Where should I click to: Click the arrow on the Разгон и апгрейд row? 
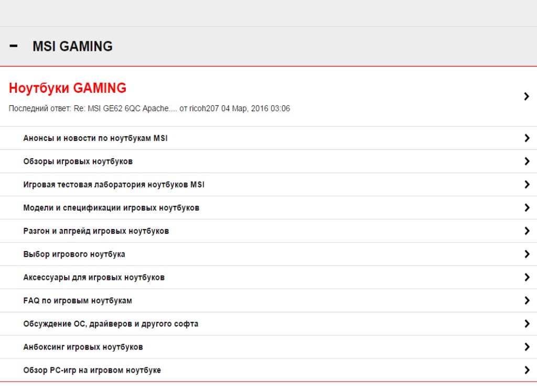click(527, 231)
